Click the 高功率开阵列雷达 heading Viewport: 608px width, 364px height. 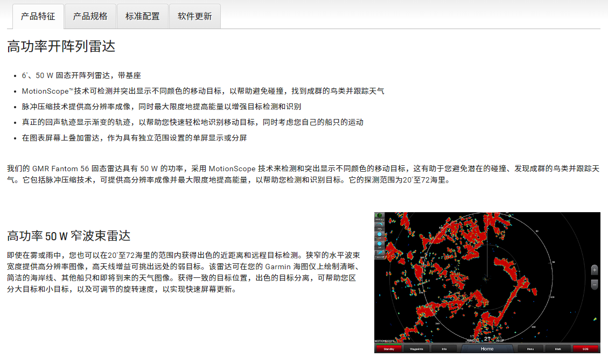pyautogui.click(x=61, y=46)
